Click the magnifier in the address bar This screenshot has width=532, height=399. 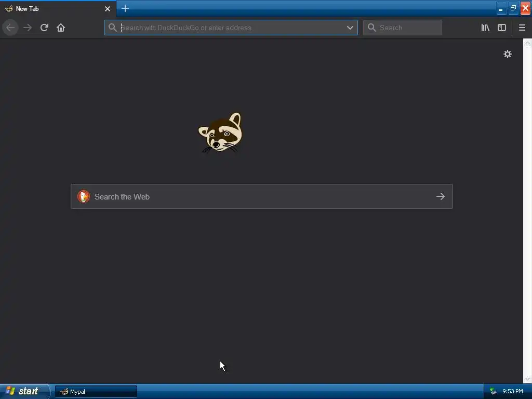112,28
